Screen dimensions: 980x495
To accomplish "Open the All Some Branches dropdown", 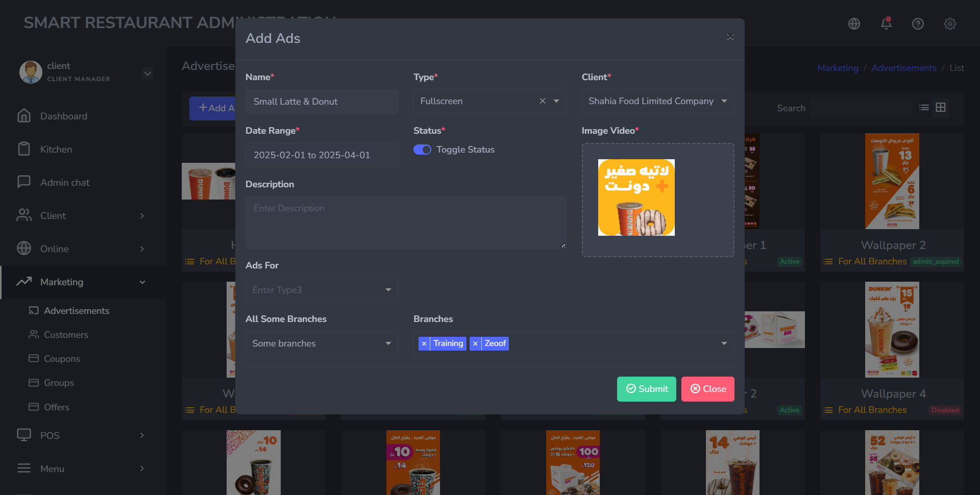I will coord(322,343).
